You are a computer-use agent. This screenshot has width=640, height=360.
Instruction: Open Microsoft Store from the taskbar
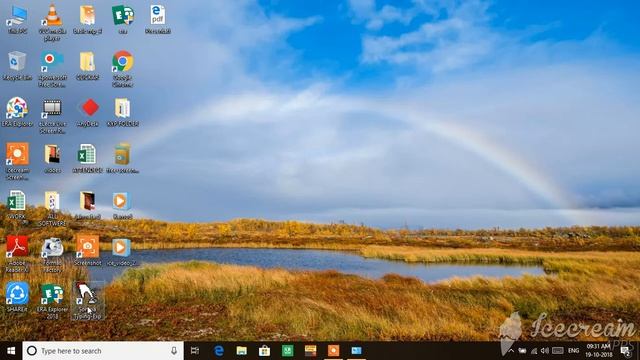(264, 351)
